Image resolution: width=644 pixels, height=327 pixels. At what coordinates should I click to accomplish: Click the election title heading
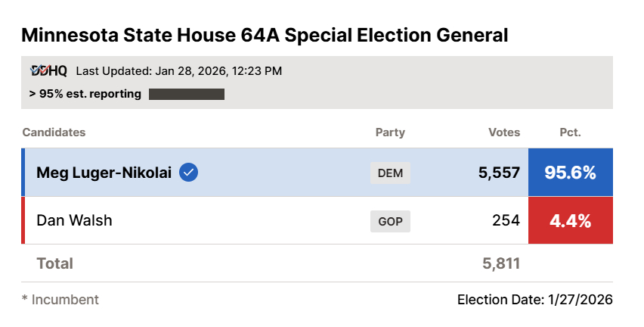tap(265, 35)
